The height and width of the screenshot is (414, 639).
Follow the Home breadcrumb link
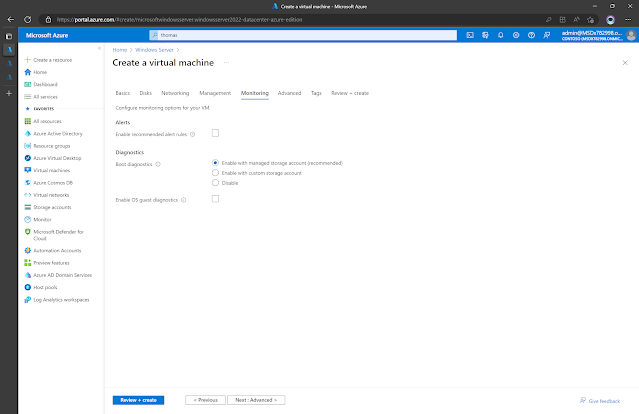(x=120, y=50)
